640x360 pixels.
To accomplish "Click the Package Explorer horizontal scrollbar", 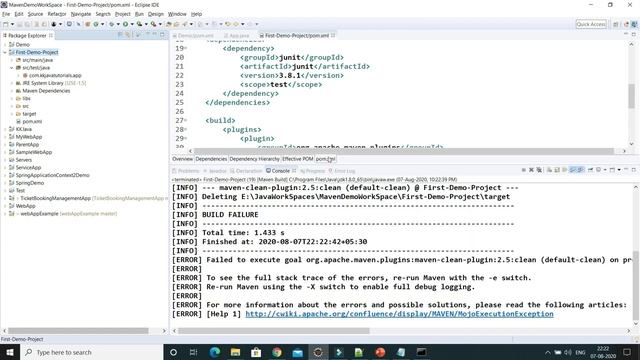I will [x=78, y=331].
